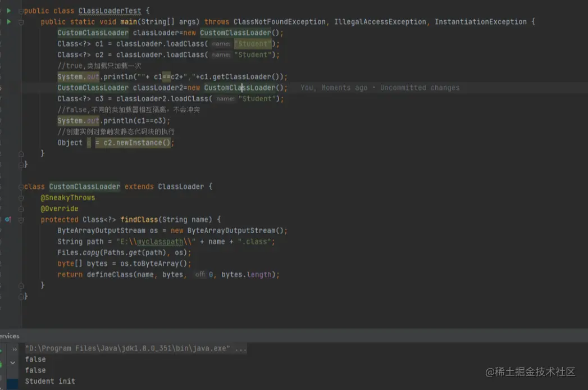
Task: Click the c3 variable declaration
Action: (x=99, y=99)
